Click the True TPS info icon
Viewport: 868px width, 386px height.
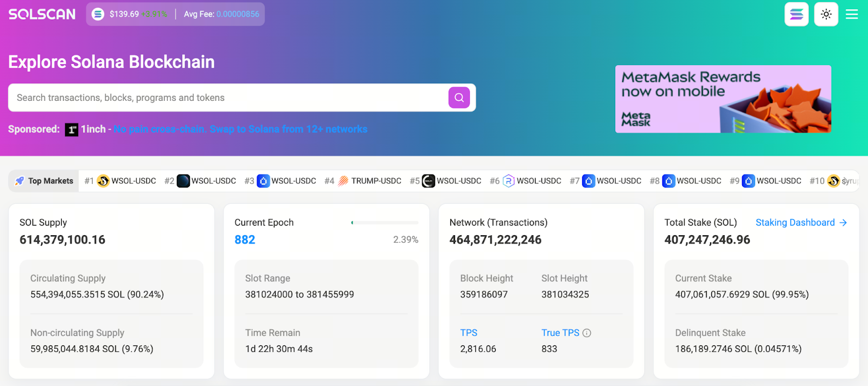pyautogui.click(x=586, y=333)
